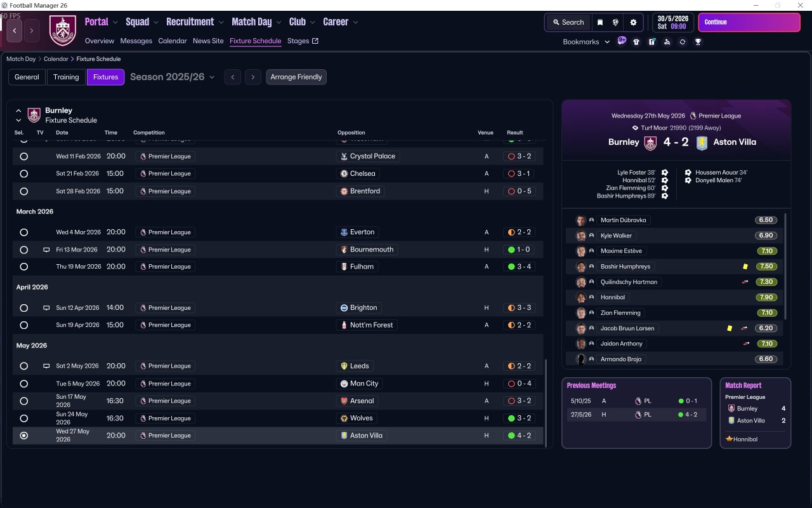
Task: Click the player ratings list scrollbar
Action: click(x=786, y=267)
